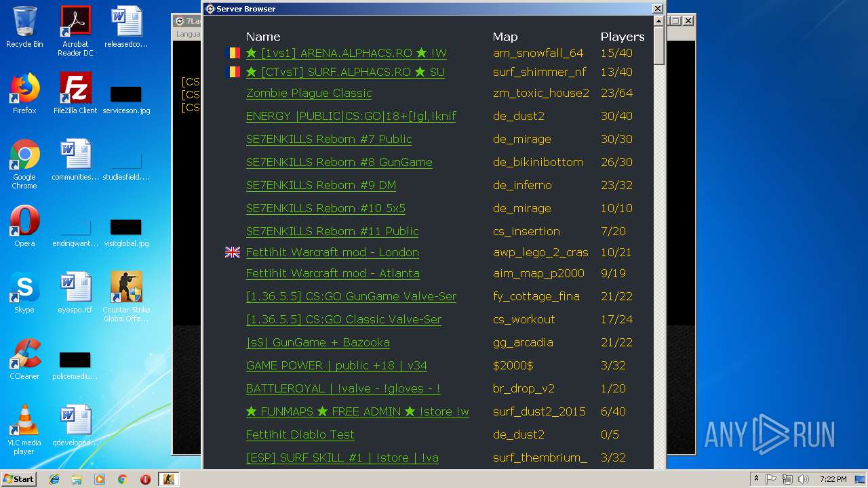This screenshot has height=488, width=868.
Task: Open the endingwant desktop file
Action: (x=75, y=232)
